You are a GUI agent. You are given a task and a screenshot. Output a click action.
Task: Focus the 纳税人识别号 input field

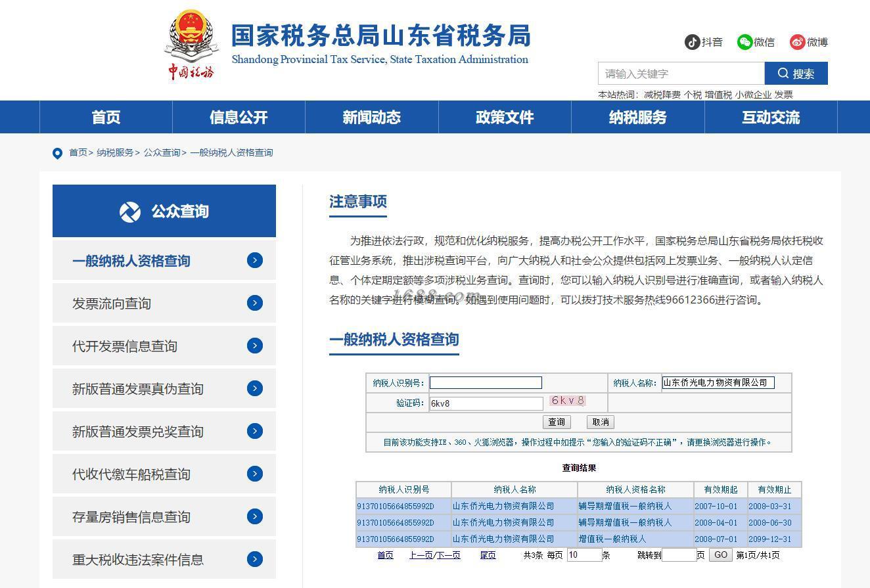486,382
